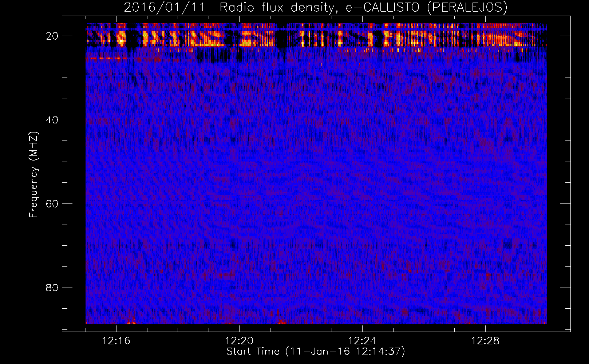589x364 pixels.
Task: Click the 20 frequency tick label
Action: pyautogui.click(x=52, y=36)
